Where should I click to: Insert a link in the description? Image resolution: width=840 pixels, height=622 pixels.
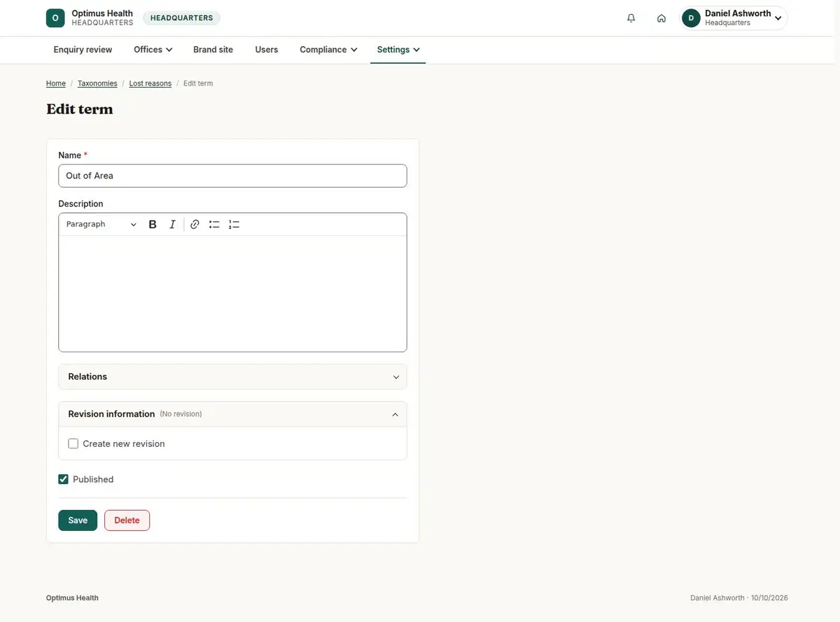click(195, 224)
